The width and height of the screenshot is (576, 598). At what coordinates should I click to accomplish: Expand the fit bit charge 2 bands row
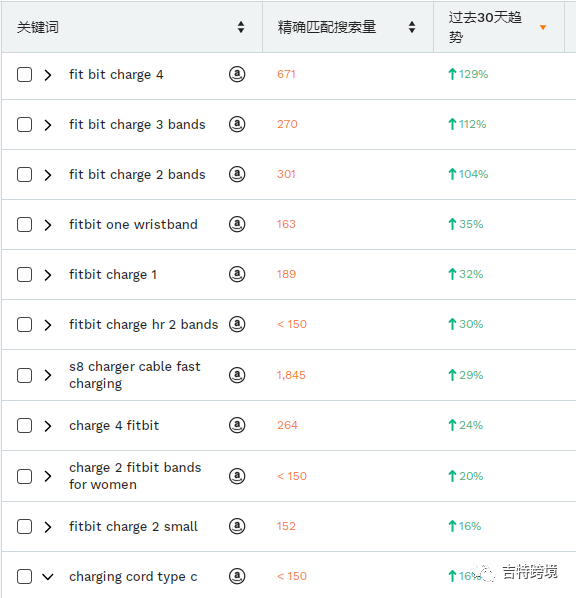pyautogui.click(x=48, y=175)
